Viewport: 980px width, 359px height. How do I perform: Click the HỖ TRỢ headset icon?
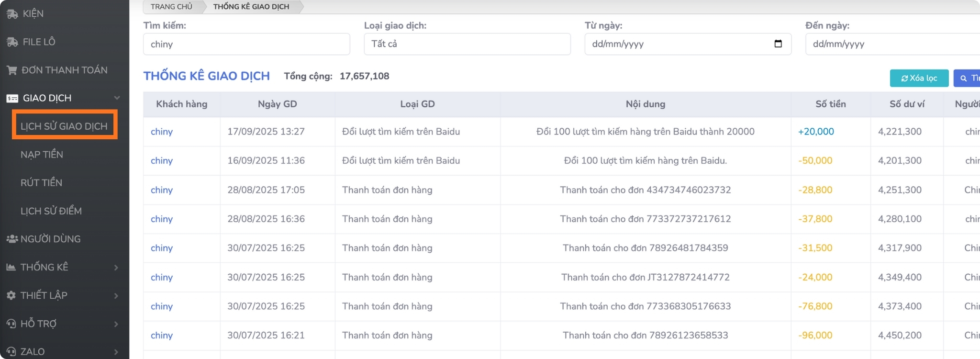(x=11, y=324)
